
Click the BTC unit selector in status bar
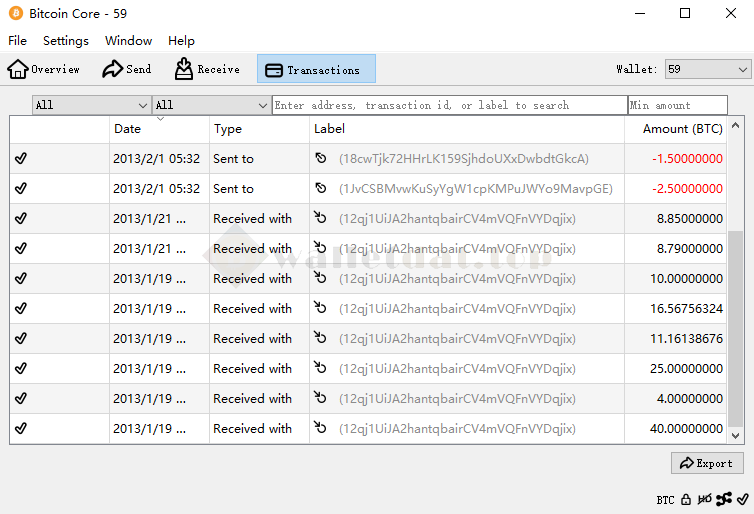[x=665, y=499]
